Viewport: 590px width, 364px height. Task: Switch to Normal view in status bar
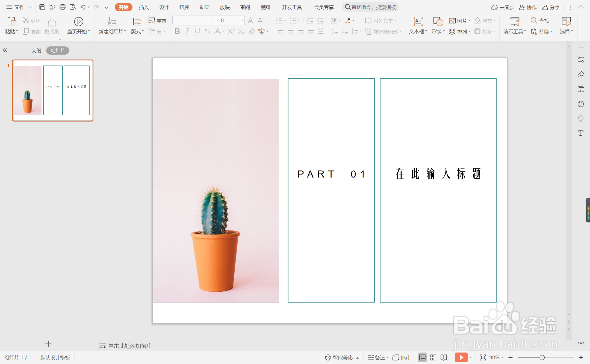422,357
